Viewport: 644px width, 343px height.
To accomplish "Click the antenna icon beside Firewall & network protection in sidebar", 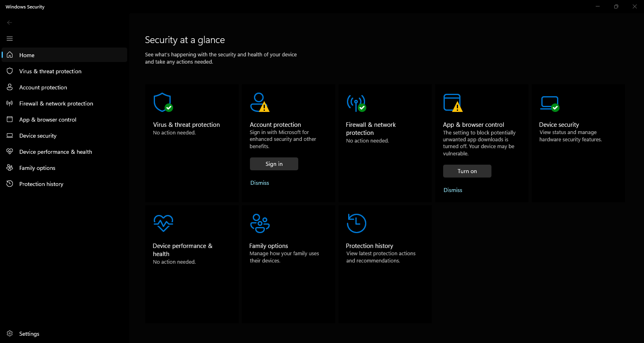I will pos(10,103).
